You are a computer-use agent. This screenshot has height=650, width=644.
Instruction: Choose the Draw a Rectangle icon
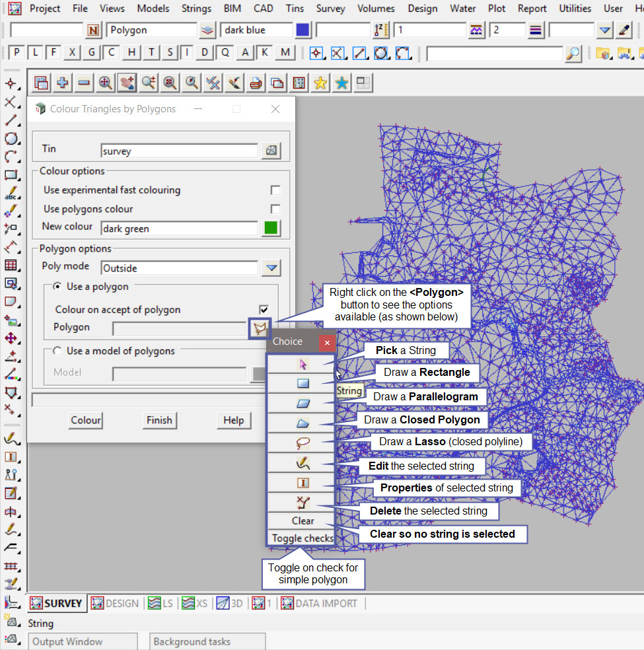[x=303, y=383]
